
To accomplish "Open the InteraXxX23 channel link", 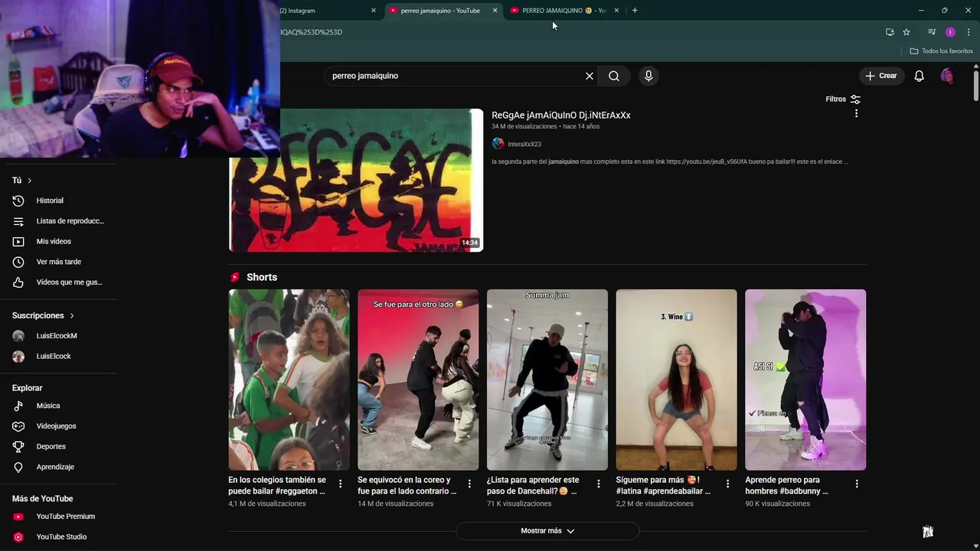I will tap(524, 144).
